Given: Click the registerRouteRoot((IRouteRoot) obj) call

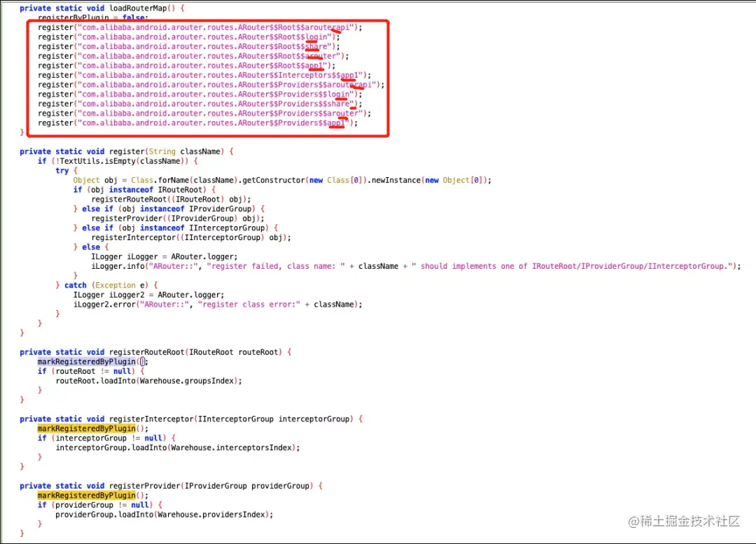Looking at the screenshot, I should click(x=171, y=199).
